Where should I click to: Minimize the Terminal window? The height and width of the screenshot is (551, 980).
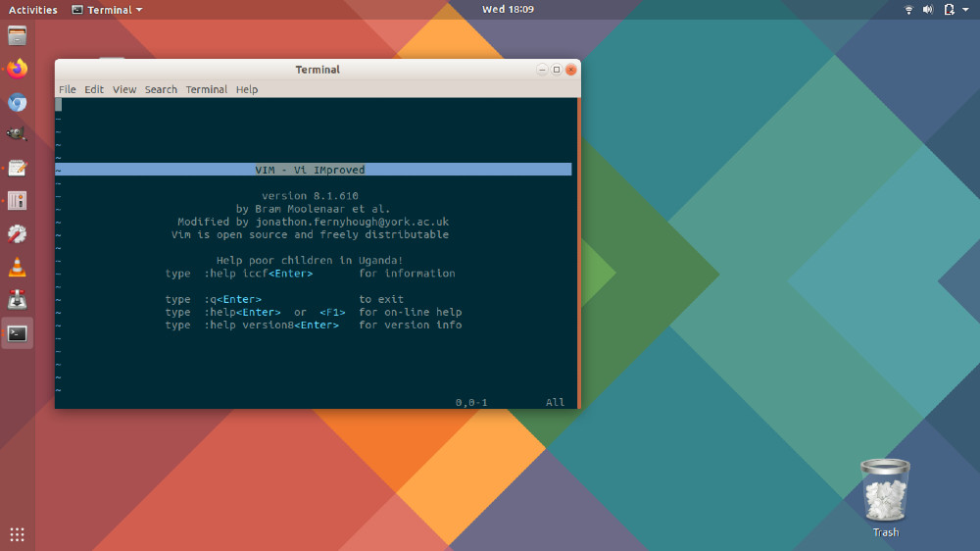point(542,70)
